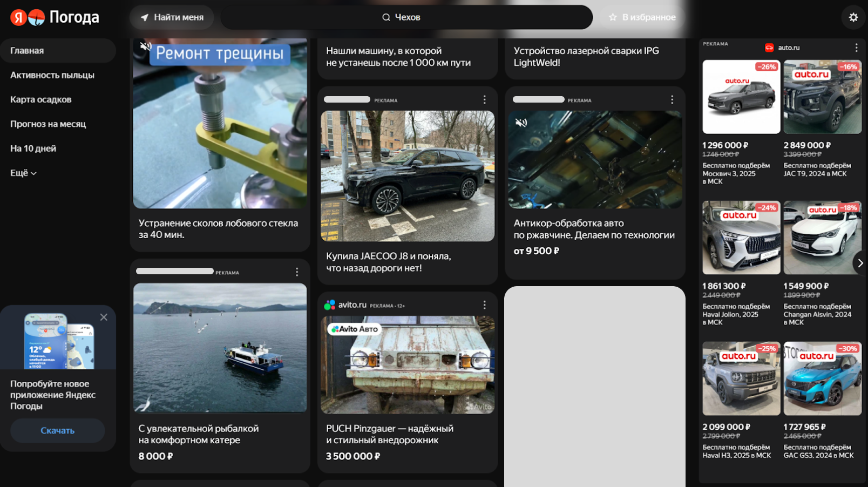Click 'Устройство лазерной сварки IPG LightWeld!' text

tap(586, 57)
